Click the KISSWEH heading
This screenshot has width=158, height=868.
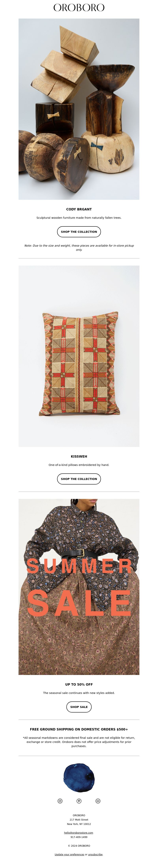coord(79,456)
